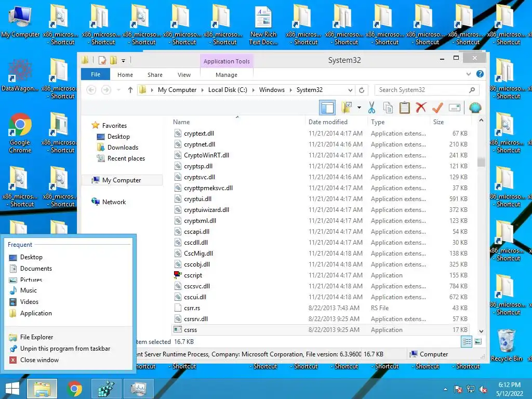Toggle the navigation pane button in toolbar
Screen dimensions: 532x399
[327, 108]
